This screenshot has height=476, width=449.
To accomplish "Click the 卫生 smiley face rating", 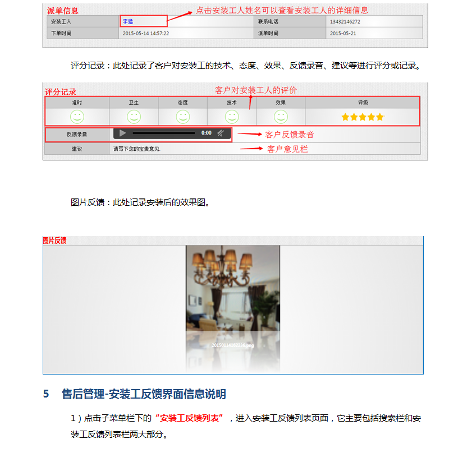I will (x=134, y=117).
